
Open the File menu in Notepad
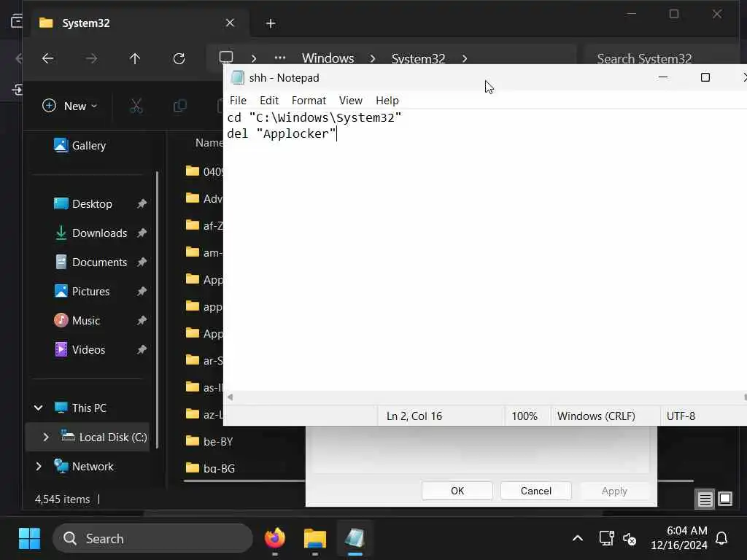pyautogui.click(x=238, y=101)
